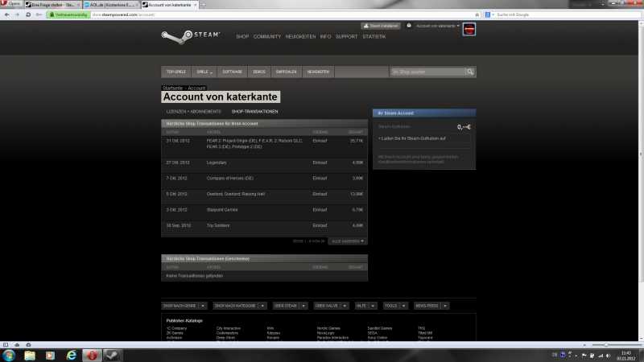This screenshot has width=644, height=362.
Task: Click the page vertical scrollbar
Action: pos(641,180)
